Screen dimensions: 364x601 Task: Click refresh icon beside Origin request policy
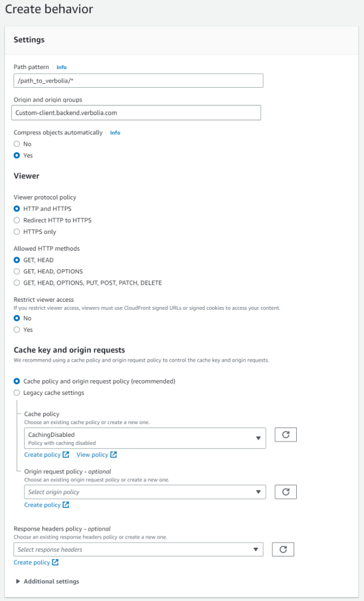tap(286, 492)
